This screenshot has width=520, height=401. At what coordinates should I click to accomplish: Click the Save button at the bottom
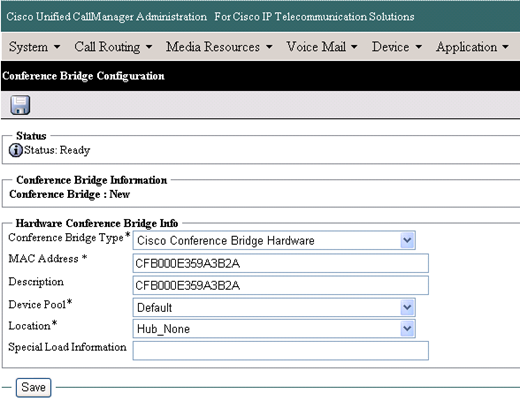point(33,387)
